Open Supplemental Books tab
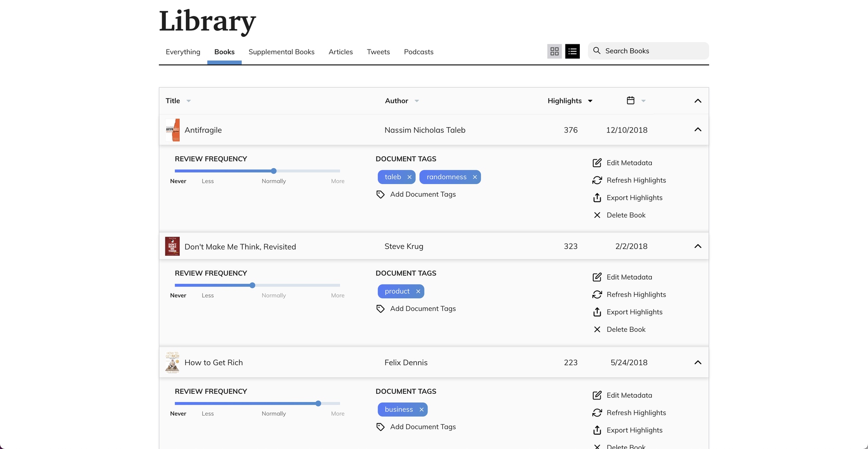868x449 pixels. click(x=282, y=52)
